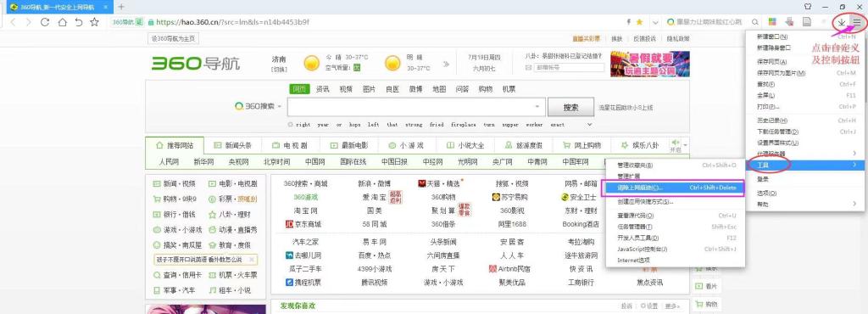Switch to the 小游戏 tab
Screen dimensions: 868x314
[406, 146]
